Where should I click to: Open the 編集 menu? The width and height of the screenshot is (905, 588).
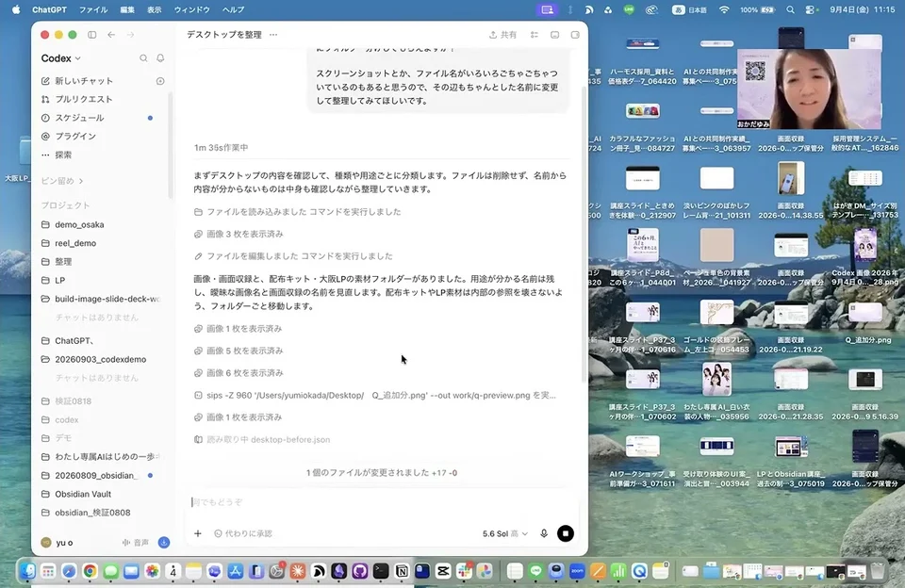coord(127,9)
